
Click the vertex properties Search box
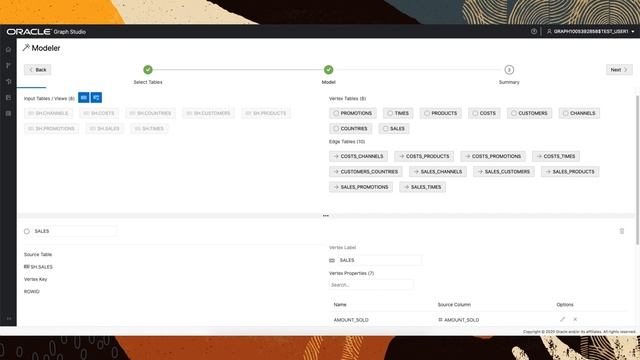[371, 285]
